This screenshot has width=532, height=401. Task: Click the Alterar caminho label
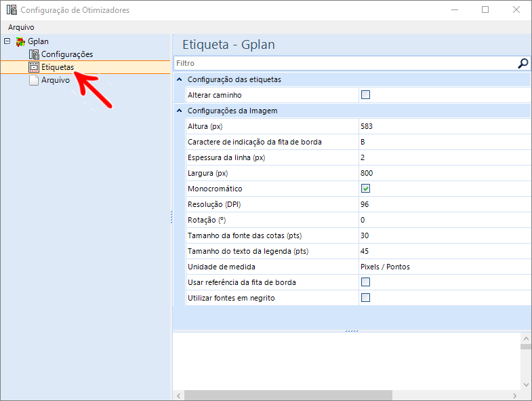[x=214, y=95]
